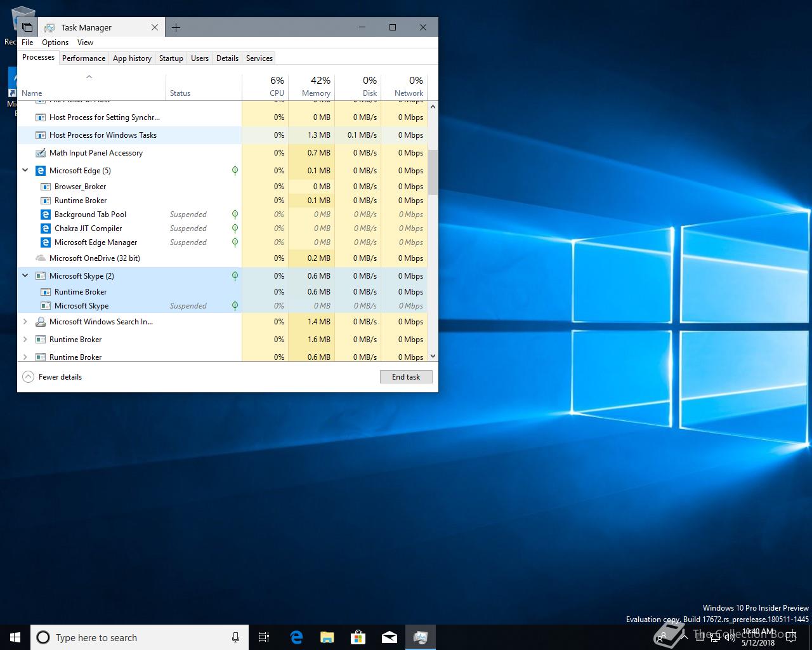
Task: Switch to the Services tab
Action: pos(259,58)
